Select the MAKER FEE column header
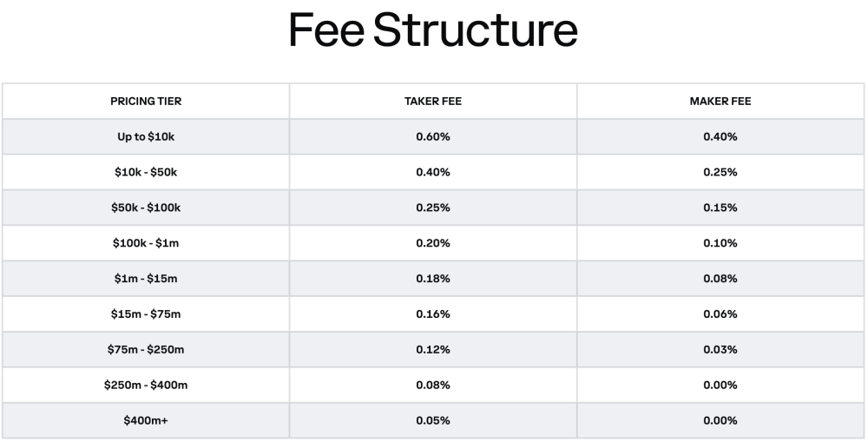Screen dimensions: 868x442 coord(720,102)
